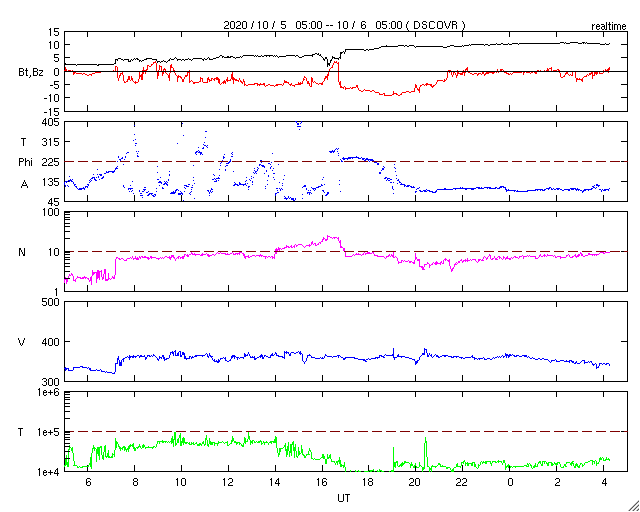The height and width of the screenshot is (512, 640).
Task: Click the 'N' density panel label
Action: [22, 252]
